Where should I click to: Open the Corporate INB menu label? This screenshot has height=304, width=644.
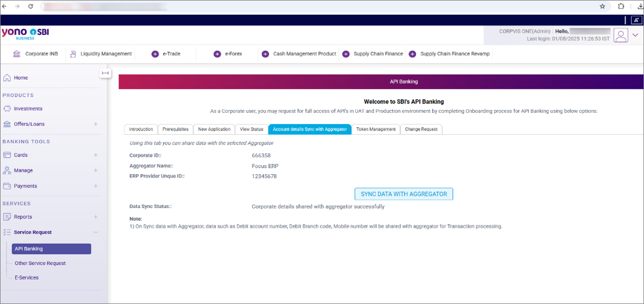tap(41, 54)
